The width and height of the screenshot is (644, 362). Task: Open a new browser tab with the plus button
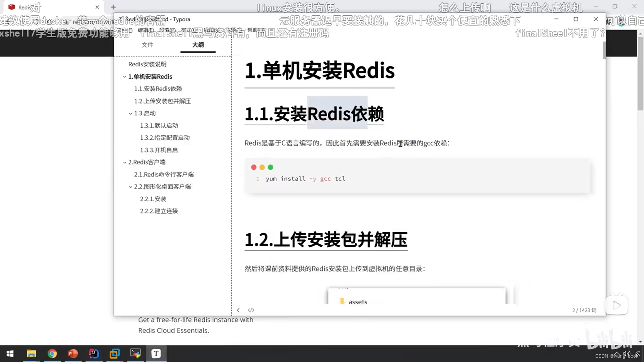click(113, 7)
